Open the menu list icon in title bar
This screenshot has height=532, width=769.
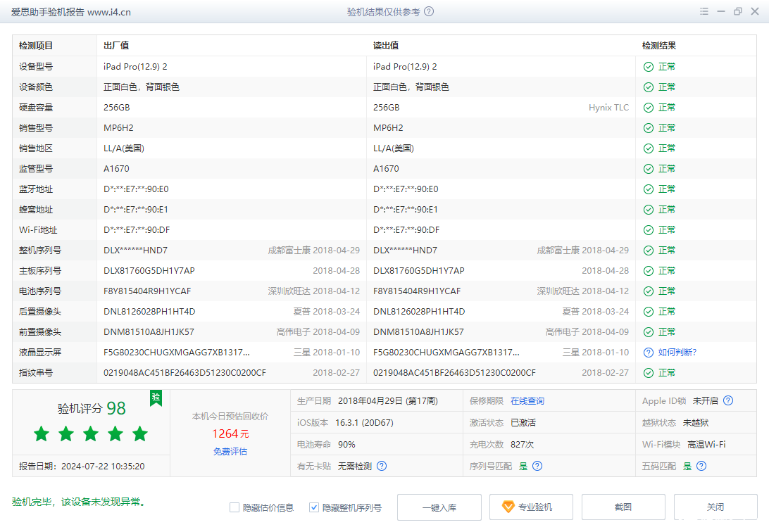click(704, 11)
